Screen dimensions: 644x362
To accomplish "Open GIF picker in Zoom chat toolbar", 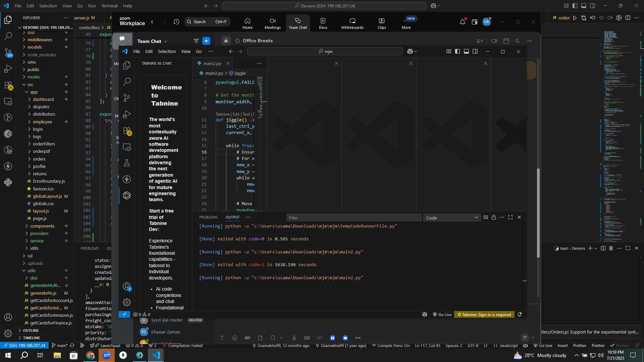I will tap(248, 338).
